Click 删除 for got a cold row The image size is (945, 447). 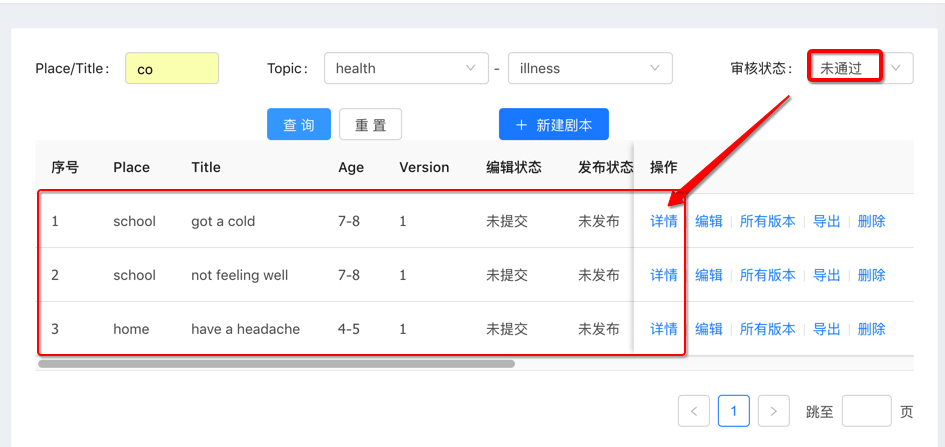coord(871,221)
